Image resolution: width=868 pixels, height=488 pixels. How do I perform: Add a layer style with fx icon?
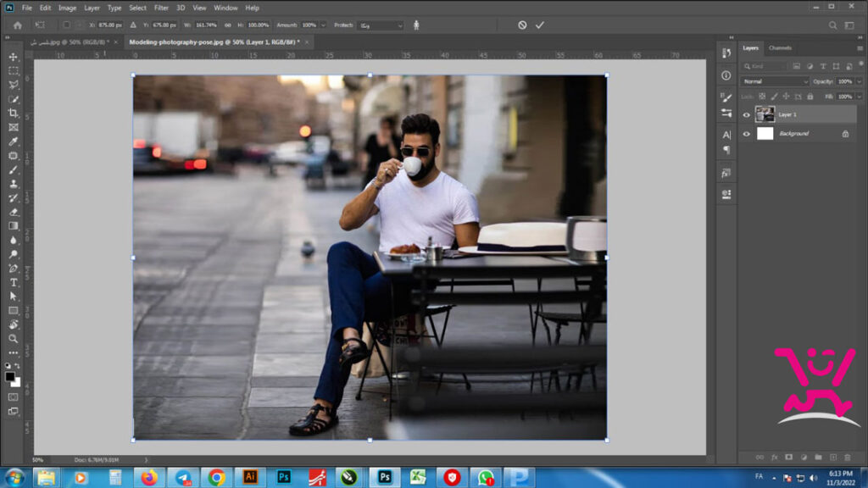coord(775,457)
